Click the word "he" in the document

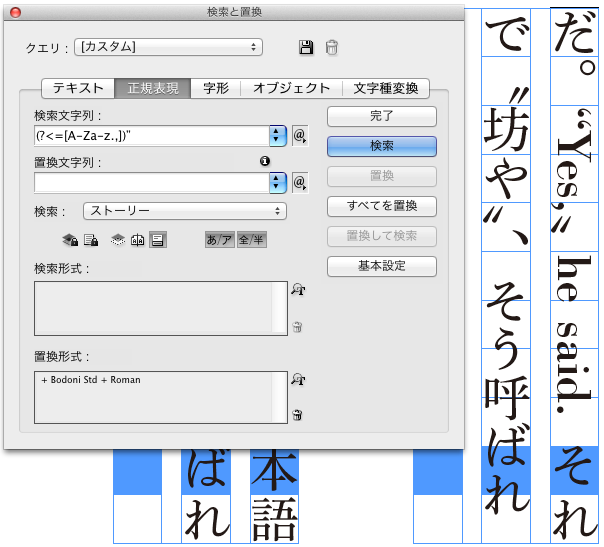[x=574, y=278]
